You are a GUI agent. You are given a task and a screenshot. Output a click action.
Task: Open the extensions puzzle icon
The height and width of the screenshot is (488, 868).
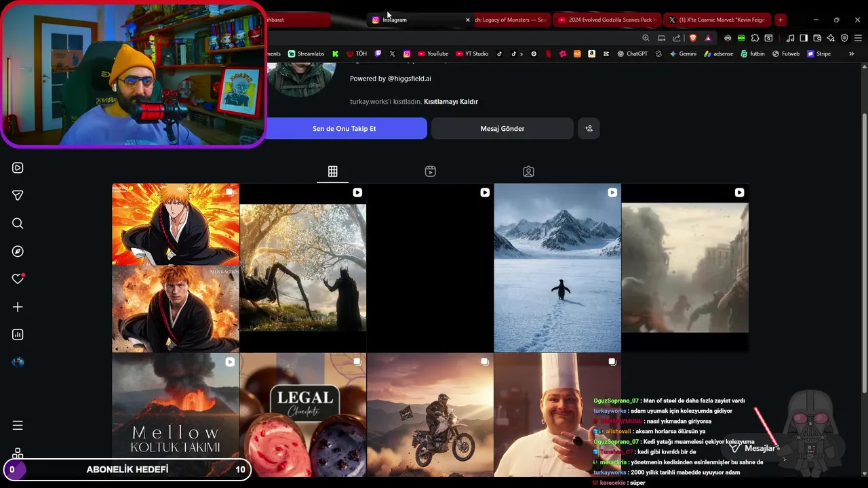tap(755, 38)
